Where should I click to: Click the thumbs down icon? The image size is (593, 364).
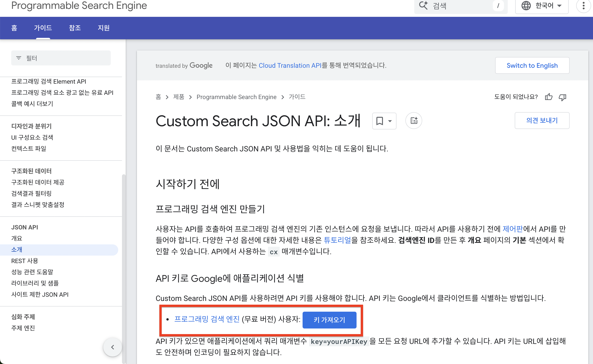pyautogui.click(x=562, y=97)
